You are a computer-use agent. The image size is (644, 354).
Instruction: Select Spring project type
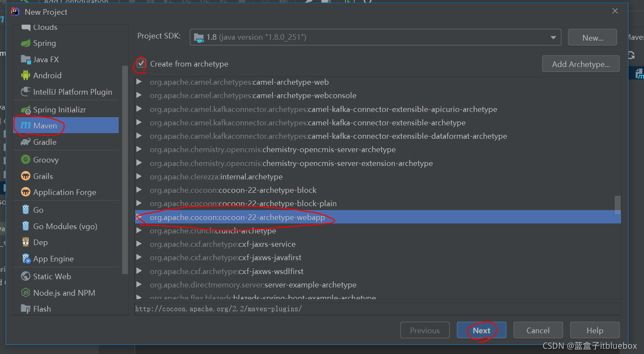click(66, 43)
